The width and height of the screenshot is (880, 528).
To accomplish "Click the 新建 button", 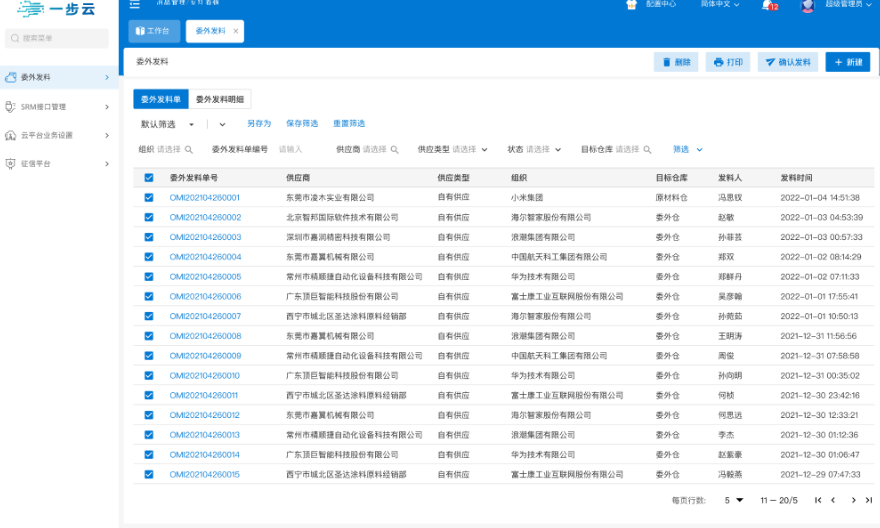I will click(x=847, y=62).
